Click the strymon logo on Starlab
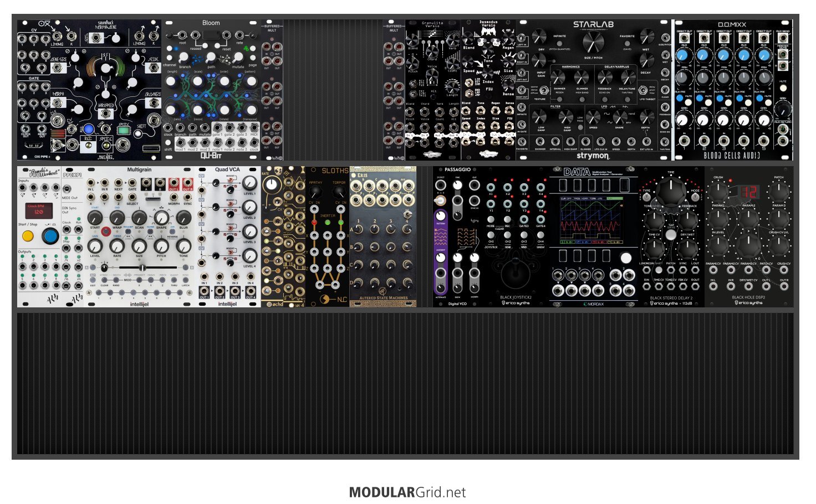816x504 pixels. click(593, 156)
